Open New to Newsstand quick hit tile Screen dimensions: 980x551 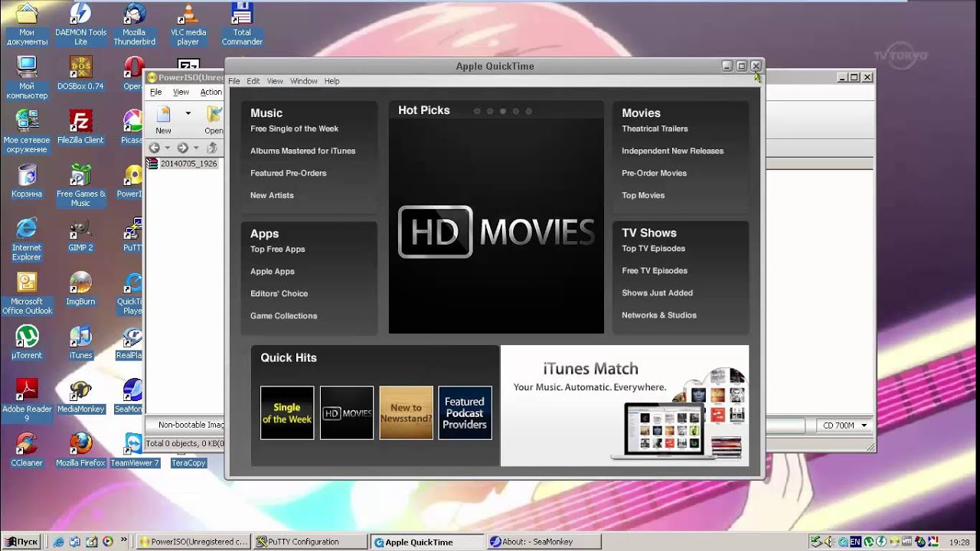(406, 412)
